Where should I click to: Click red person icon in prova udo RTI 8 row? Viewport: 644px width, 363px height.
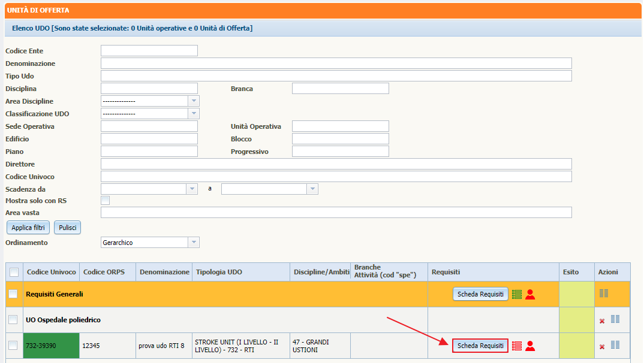click(530, 346)
